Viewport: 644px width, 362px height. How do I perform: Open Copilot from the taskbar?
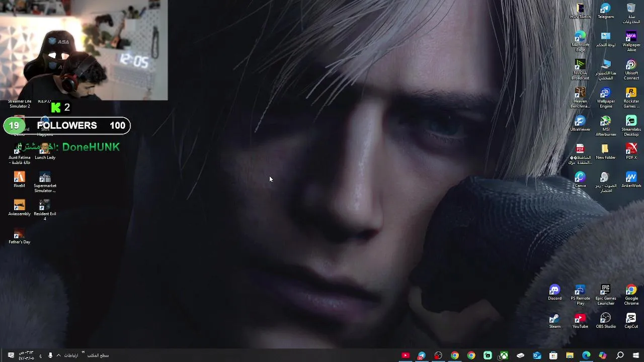click(603, 355)
